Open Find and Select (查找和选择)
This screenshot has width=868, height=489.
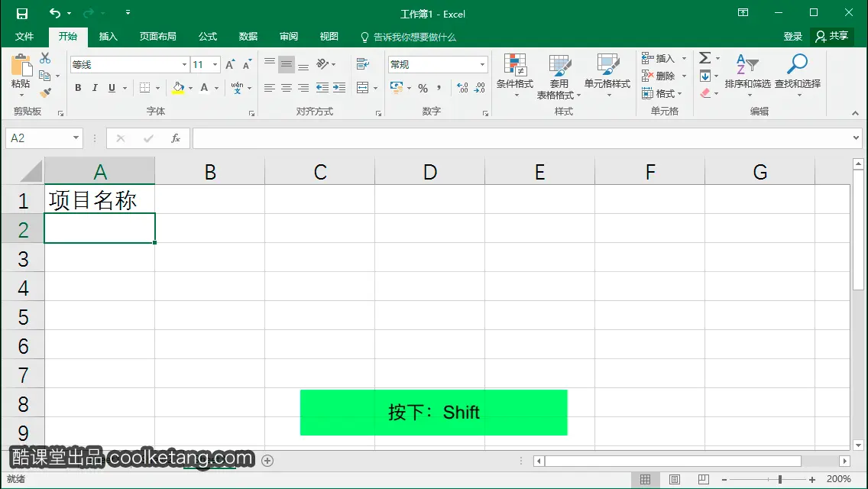click(798, 76)
